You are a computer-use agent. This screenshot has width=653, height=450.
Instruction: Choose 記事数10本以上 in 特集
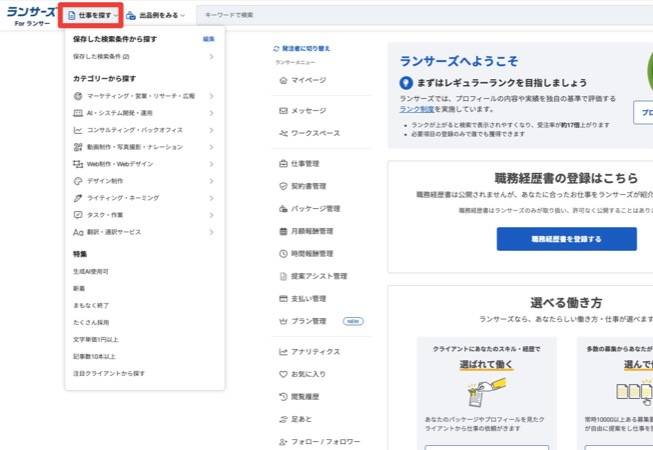94,356
